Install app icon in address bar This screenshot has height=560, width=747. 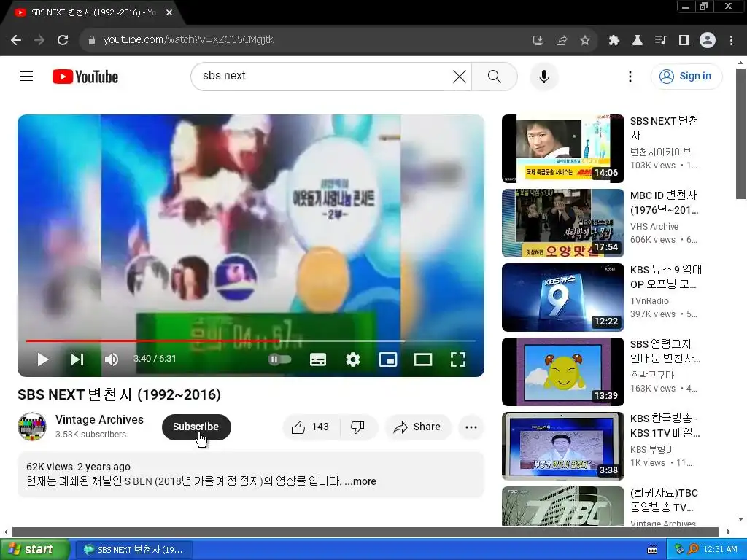pyautogui.click(x=538, y=41)
